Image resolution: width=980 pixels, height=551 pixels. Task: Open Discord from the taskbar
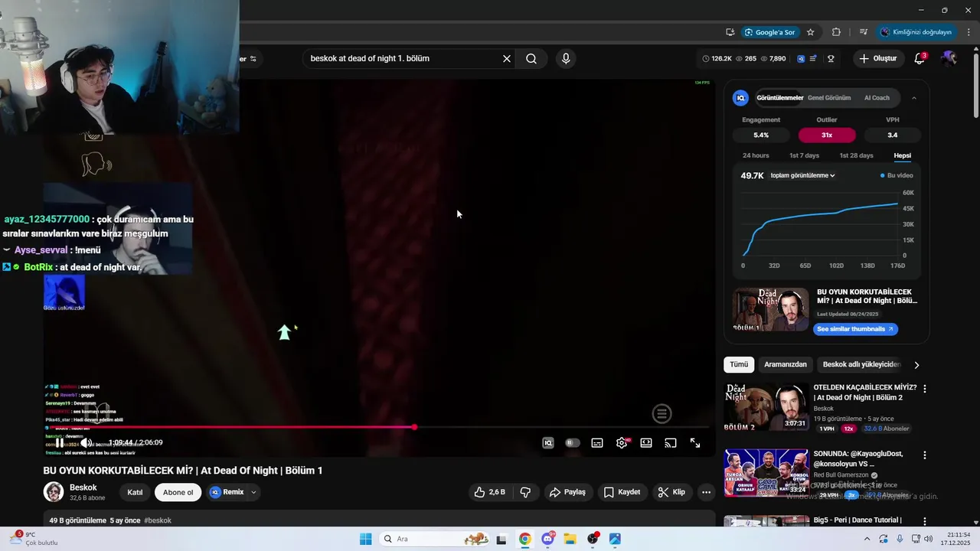548,539
